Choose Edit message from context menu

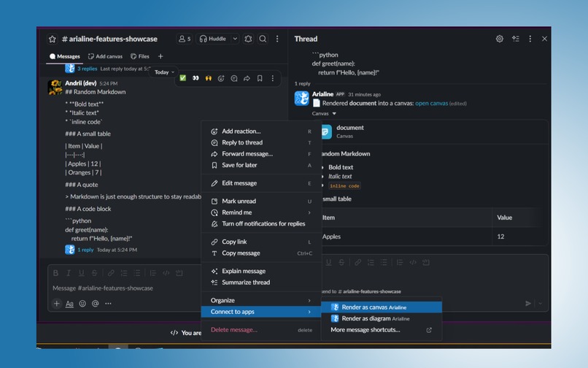(x=261, y=183)
